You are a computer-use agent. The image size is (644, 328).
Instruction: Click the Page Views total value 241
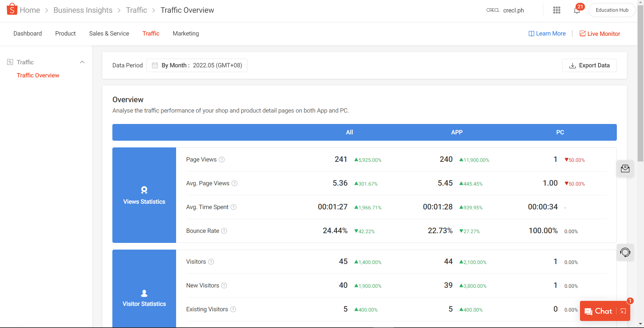(341, 159)
